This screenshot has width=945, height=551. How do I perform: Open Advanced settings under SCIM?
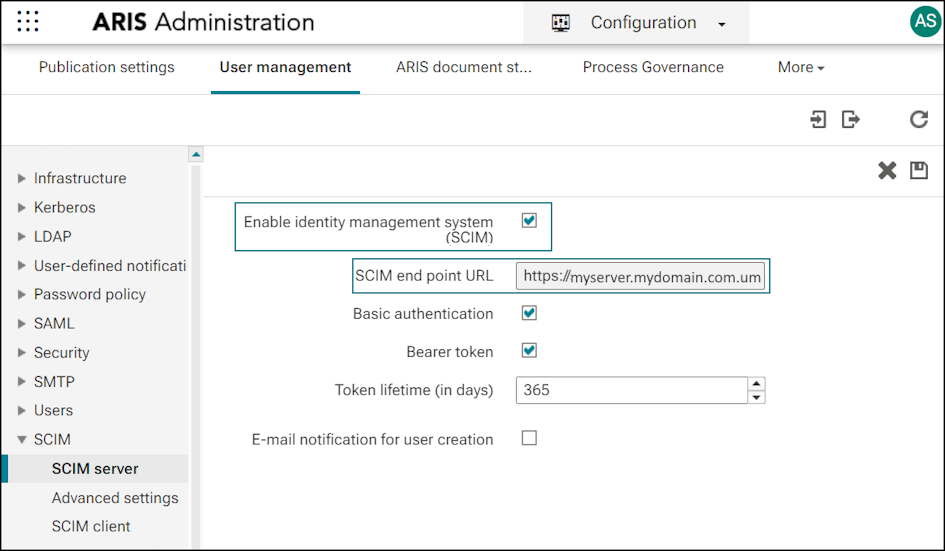point(115,498)
